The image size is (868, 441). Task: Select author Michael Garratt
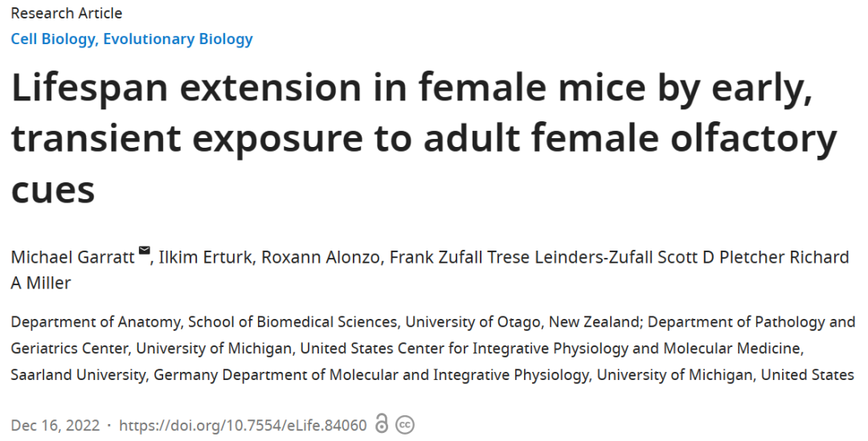pos(72,257)
